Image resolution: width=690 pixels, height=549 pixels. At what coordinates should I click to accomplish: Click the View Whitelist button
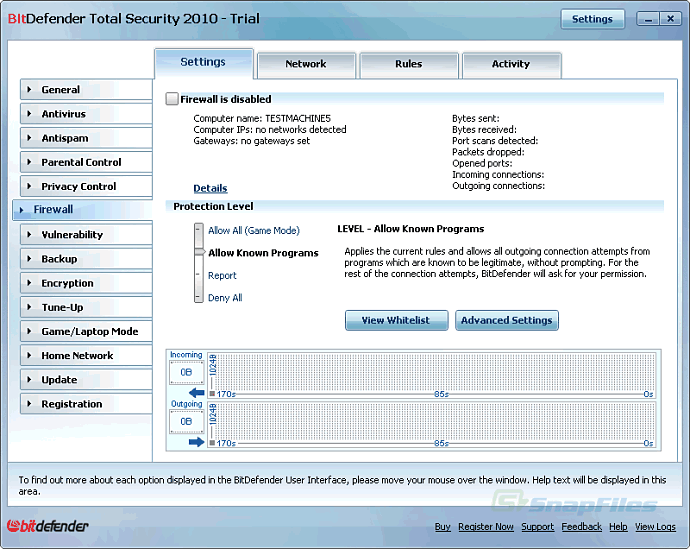tap(396, 320)
